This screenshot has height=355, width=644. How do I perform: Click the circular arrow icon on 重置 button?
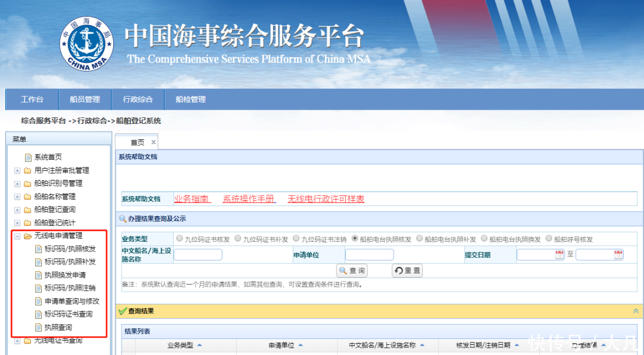pyautogui.click(x=398, y=270)
